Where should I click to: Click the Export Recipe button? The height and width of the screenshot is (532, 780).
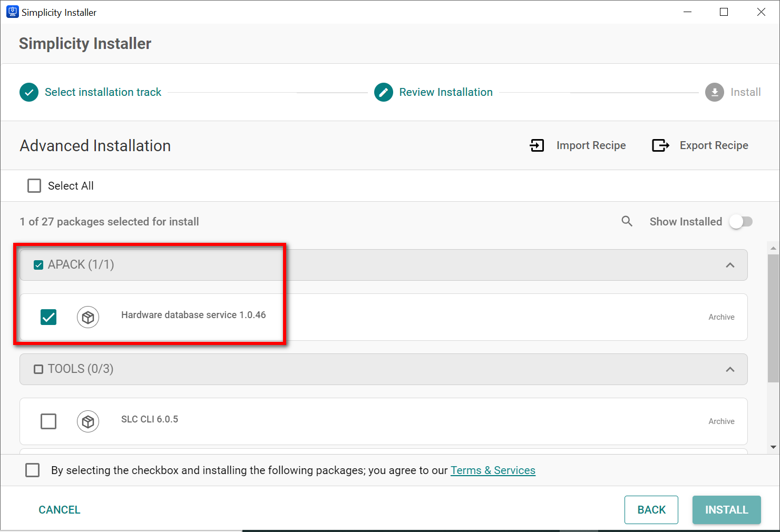click(x=700, y=145)
